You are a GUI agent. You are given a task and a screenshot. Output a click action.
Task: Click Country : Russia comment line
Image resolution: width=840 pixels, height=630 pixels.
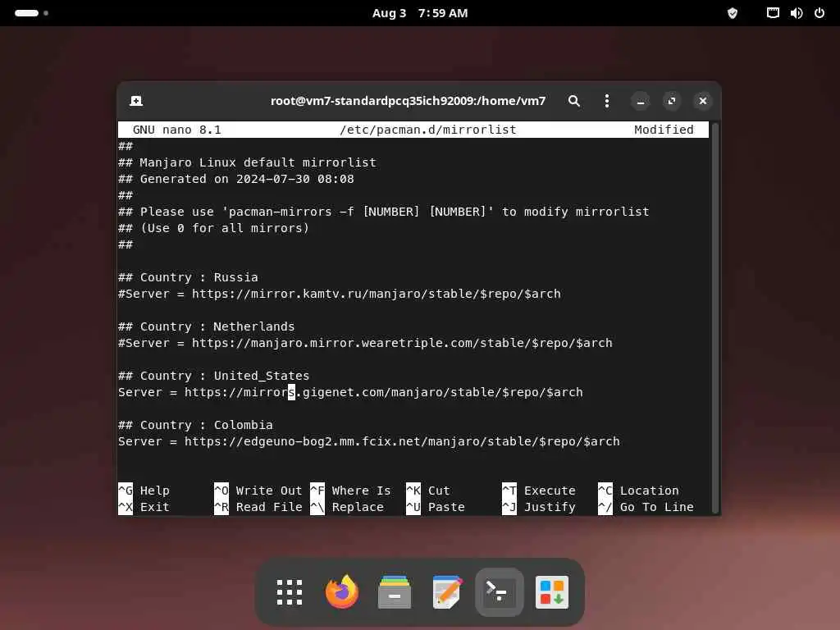(188, 277)
